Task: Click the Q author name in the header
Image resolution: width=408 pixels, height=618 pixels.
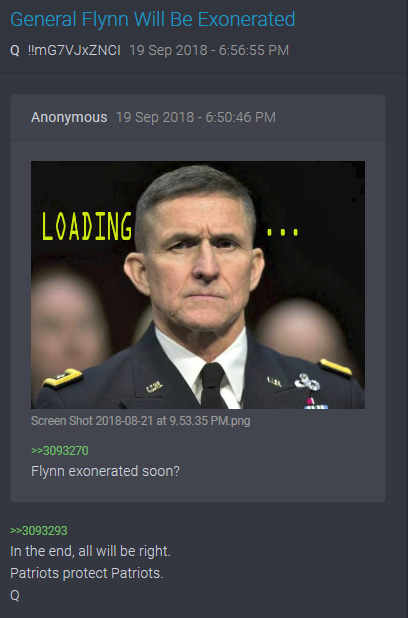Action: 15,50
